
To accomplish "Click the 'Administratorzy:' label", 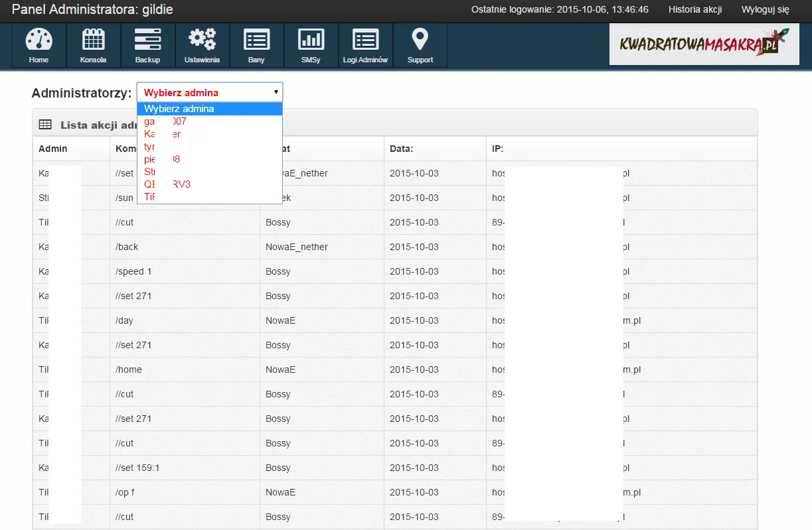I will [x=82, y=93].
